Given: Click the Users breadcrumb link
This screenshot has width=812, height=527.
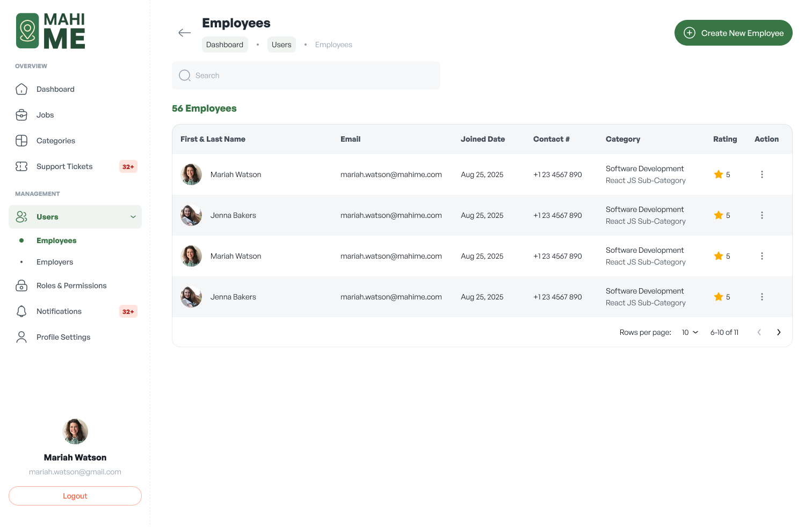Looking at the screenshot, I should click(x=281, y=45).
